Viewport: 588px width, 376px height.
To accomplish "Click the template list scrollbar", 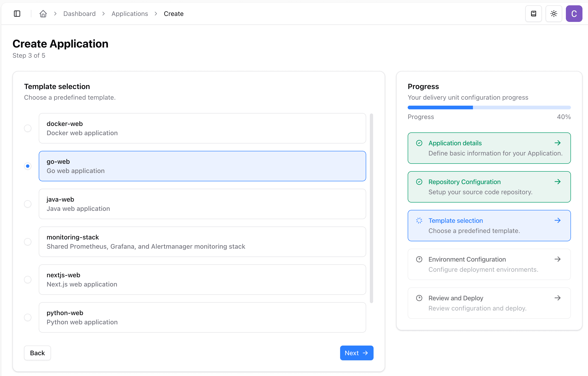I will 371,208.
